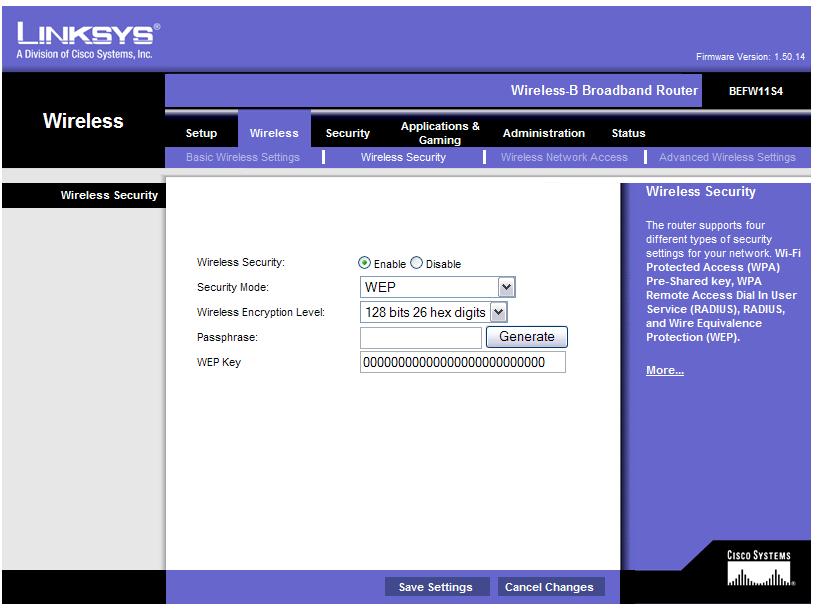818x612 pixels.
Task: Open Wireless Network Access sub-tab
Action: pos(564,157)
